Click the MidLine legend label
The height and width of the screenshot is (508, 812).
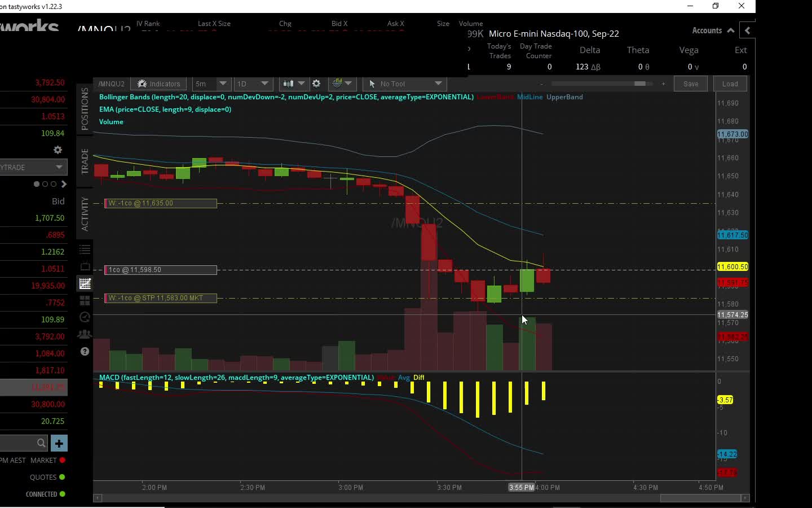click(x=529, y=97)
